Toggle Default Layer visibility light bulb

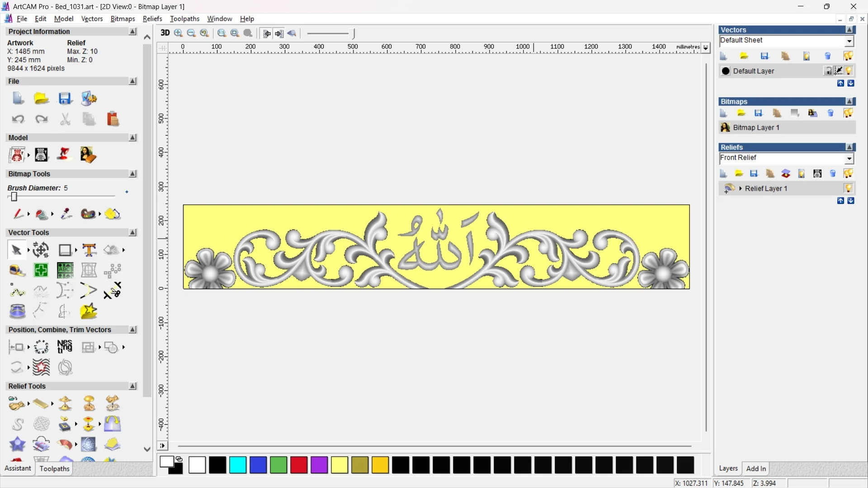tap(849, 70)
